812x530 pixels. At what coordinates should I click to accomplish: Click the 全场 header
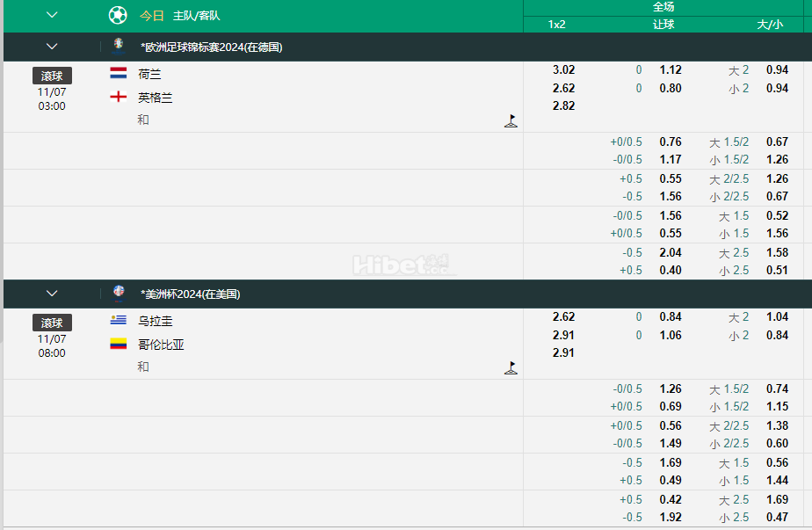tap(663, 7)
